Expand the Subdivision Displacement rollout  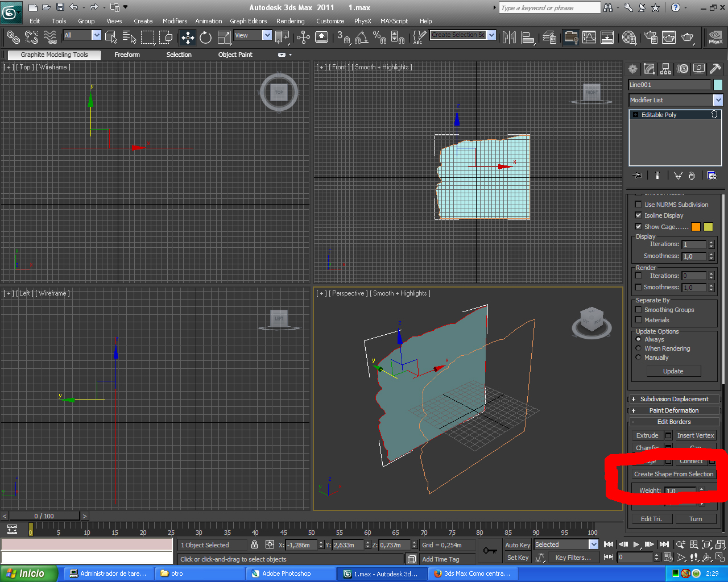click(x=674, y=399)
